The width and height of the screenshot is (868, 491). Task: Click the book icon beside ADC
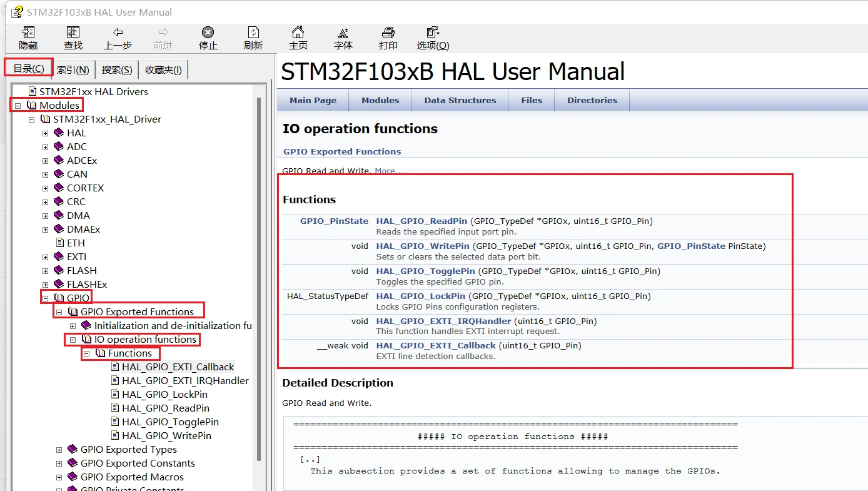(59, 146)
